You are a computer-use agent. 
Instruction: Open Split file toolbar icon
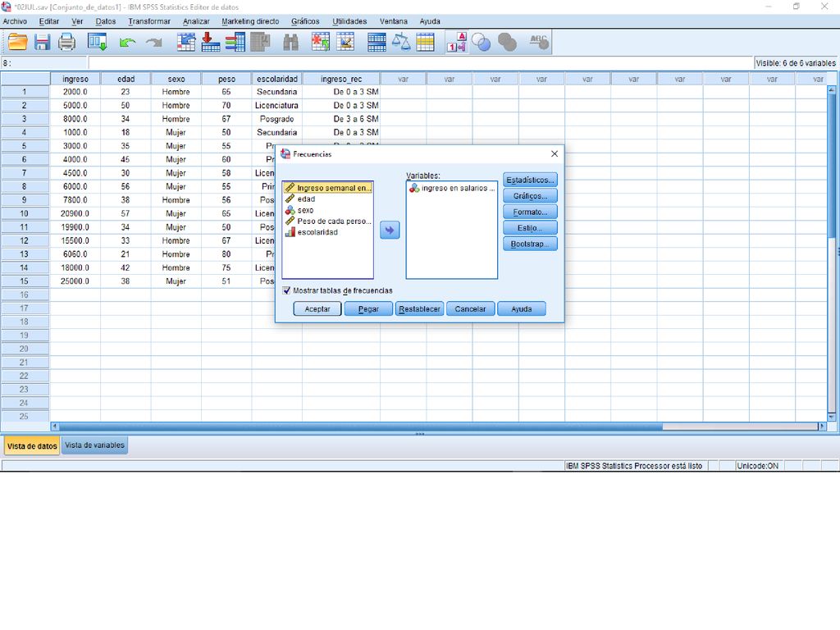pos(377,42)
